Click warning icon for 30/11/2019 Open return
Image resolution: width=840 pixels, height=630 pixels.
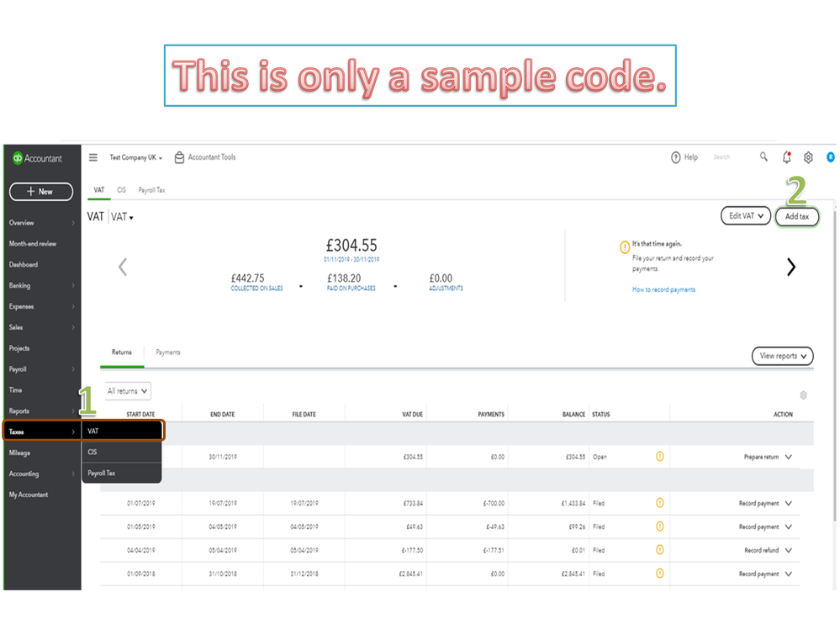click(660, 457)
